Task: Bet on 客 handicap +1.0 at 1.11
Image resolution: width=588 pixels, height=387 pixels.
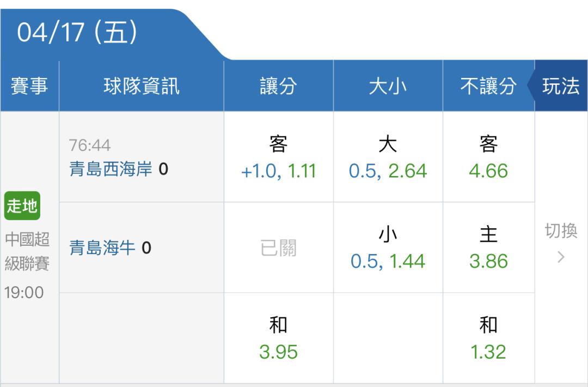Action: (x=278, y=158)
